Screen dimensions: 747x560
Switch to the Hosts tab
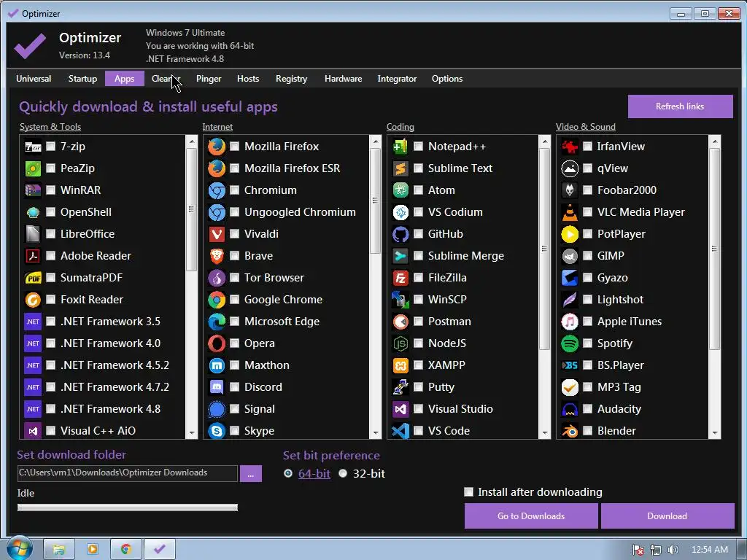pyautogui.click(x=248, y=79)
